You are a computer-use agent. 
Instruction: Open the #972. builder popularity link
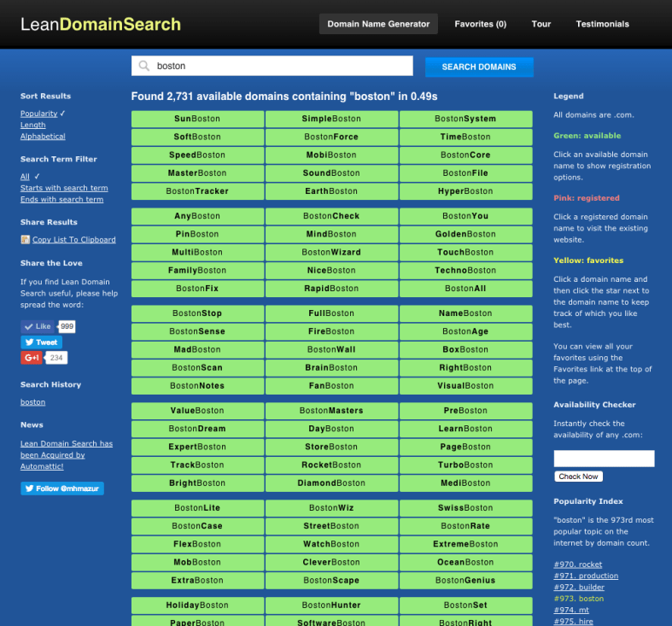(579, 587)
